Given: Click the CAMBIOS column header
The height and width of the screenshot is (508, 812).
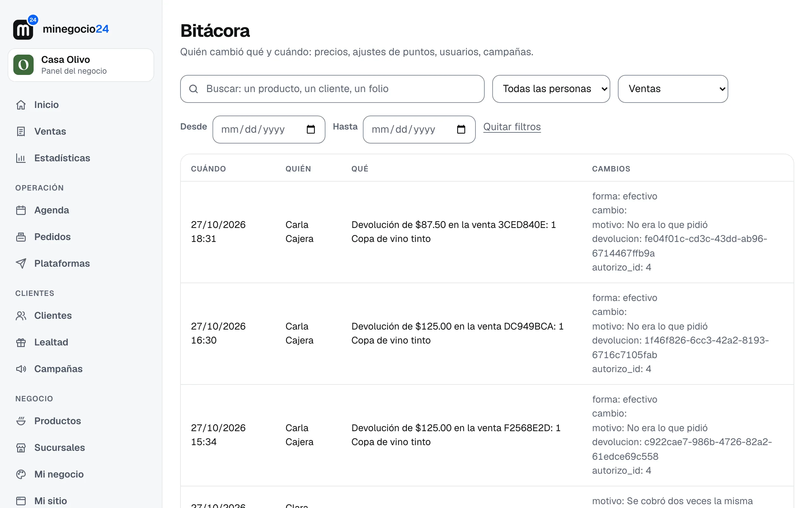Looking at the screenshot, I should pyautogui.click(x=611, y=169).
